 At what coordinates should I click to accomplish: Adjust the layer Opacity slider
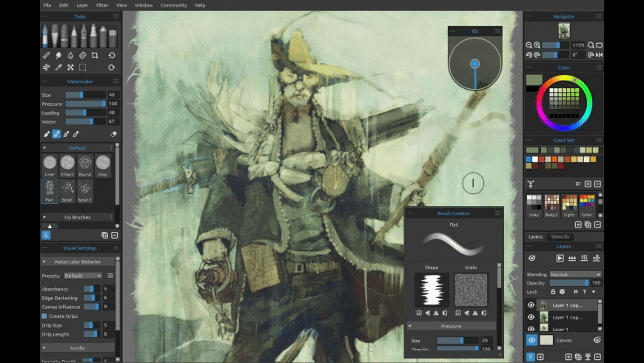point(569,283)
